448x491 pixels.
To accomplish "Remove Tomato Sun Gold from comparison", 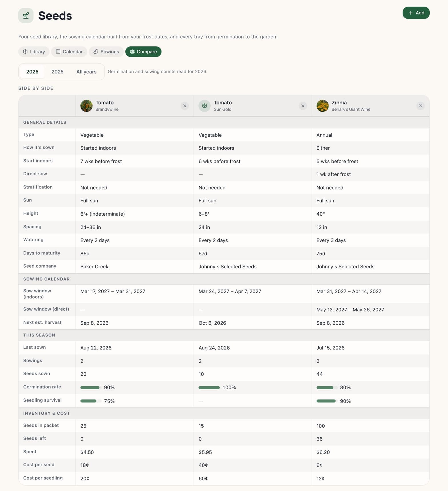I will (303, 106).
